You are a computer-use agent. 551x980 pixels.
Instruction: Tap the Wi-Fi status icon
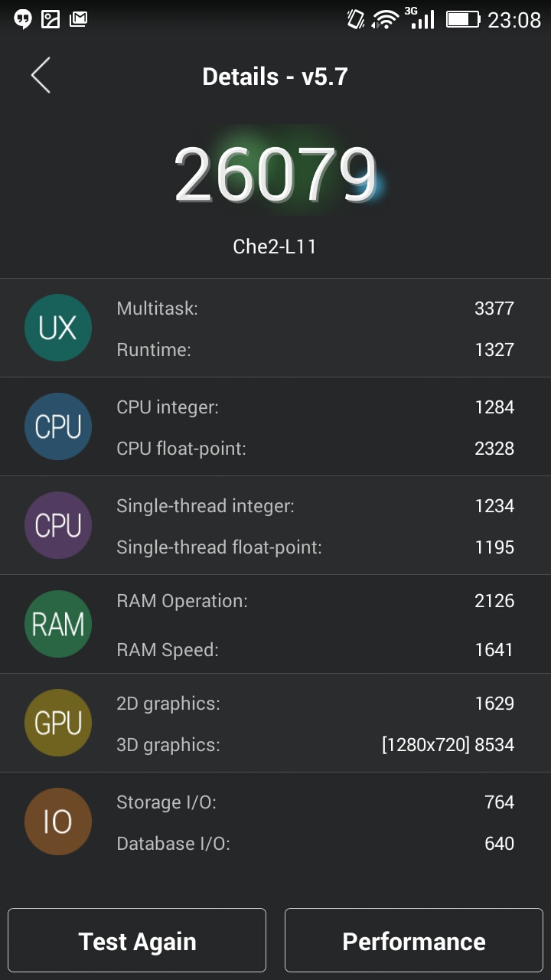(x=386, y=19)
